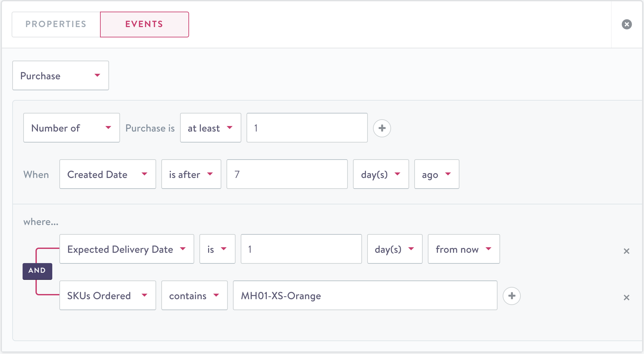Click the input field containing 7
The image size is (644, 354).
pyautogui.click(x=287, y=174)
